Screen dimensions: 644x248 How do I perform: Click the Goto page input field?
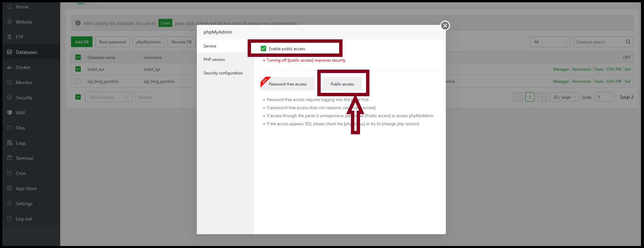coord(604,97)
